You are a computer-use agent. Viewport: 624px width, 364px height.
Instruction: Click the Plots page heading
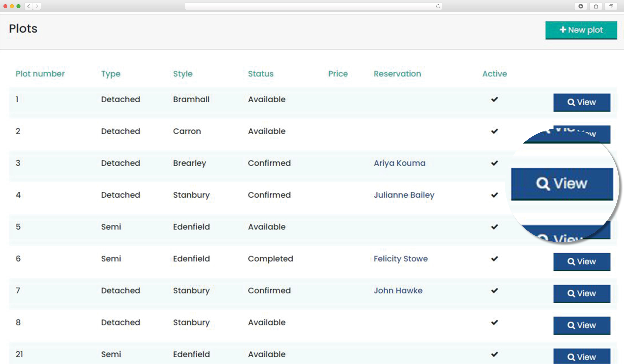point(23,29)
